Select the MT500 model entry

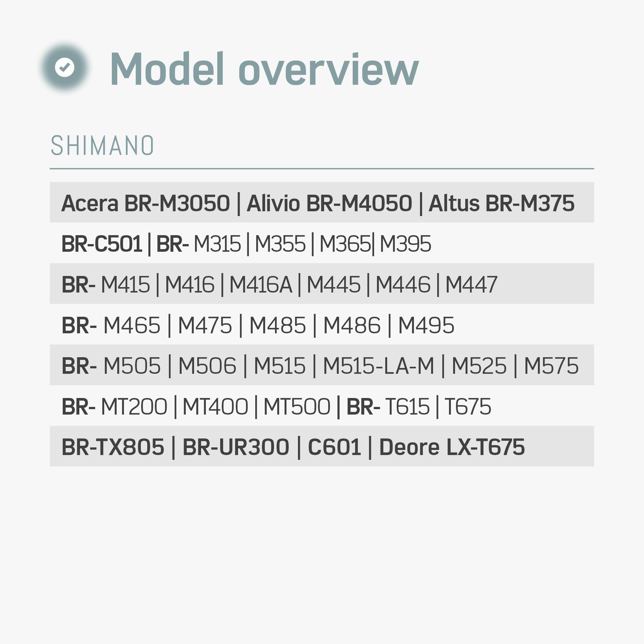297,407
